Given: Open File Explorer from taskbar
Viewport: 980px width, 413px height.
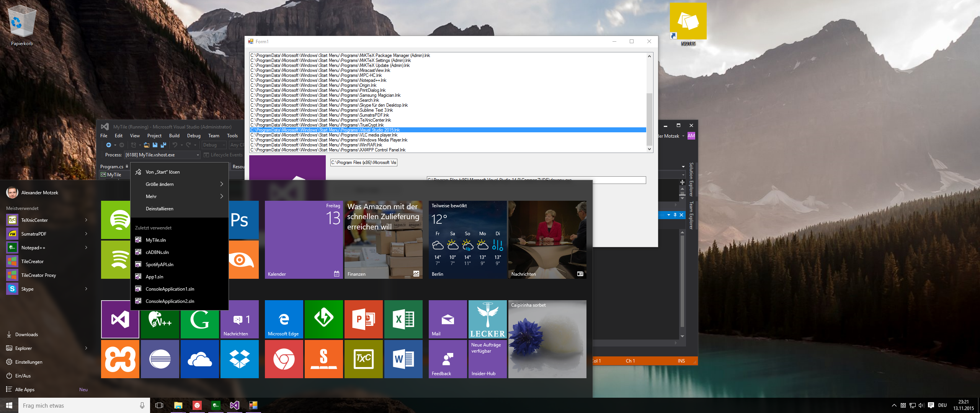Looking at the screenshot, I should pos(178,405).
